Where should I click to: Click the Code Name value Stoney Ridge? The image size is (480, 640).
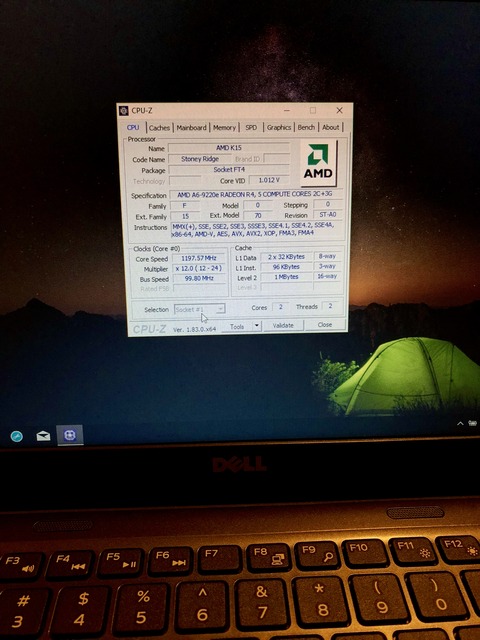pos(200,159)
